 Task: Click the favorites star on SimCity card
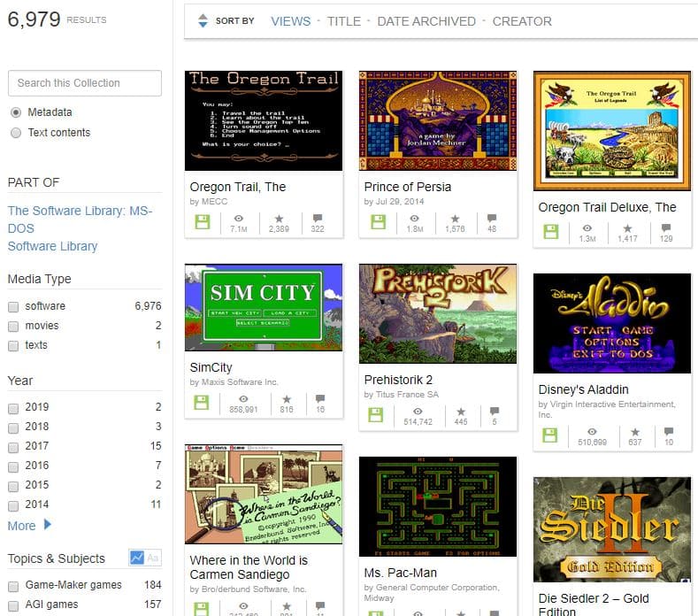[287, 398]
